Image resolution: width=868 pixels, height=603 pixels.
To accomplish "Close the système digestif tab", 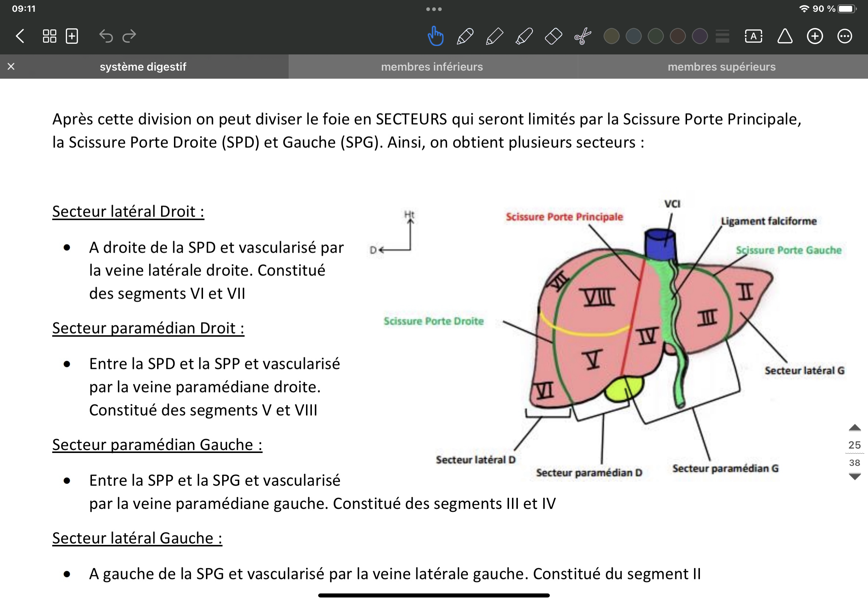I will tap(11, 67).
